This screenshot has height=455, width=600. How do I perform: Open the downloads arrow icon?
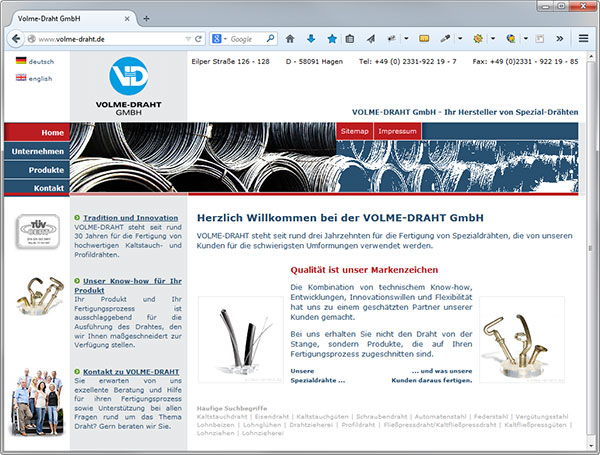coord(311,38)
